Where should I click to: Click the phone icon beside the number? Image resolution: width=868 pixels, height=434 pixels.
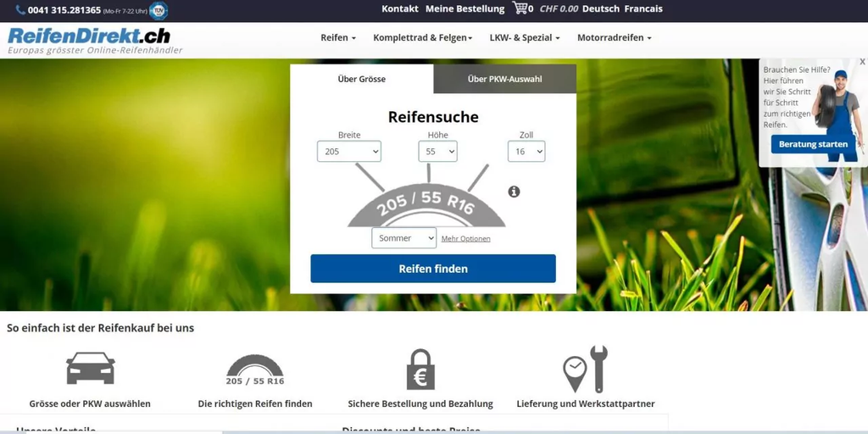[20, 10]
